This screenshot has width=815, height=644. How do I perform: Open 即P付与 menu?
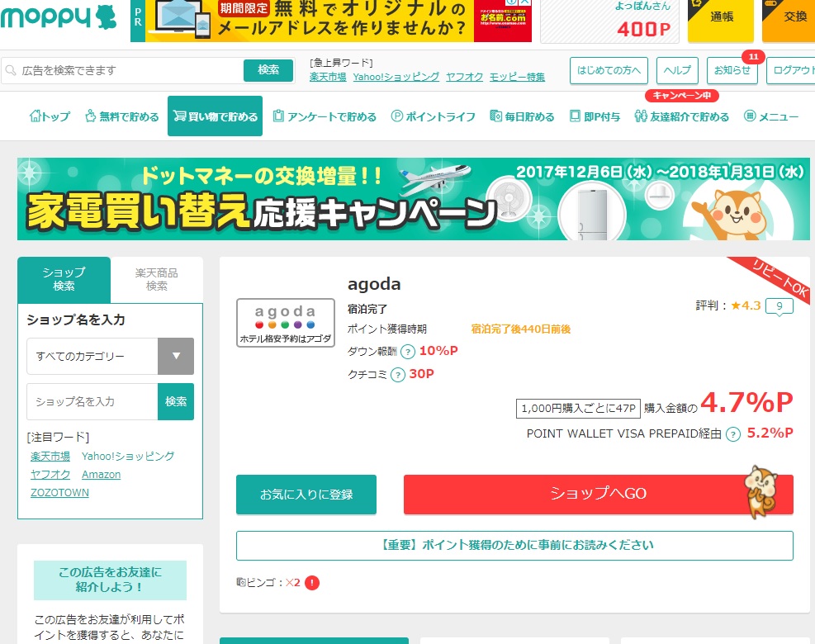[x=595, y=116]
